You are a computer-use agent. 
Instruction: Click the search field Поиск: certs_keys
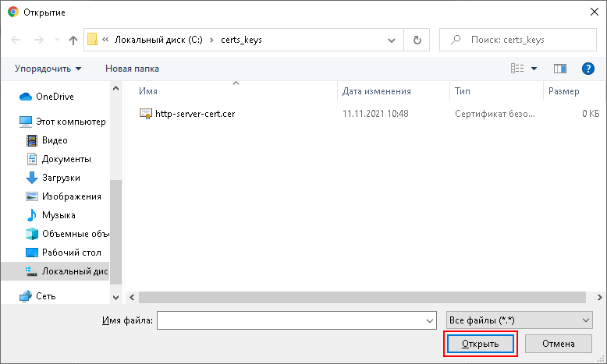pyautogui.click(x=518, y=40)
